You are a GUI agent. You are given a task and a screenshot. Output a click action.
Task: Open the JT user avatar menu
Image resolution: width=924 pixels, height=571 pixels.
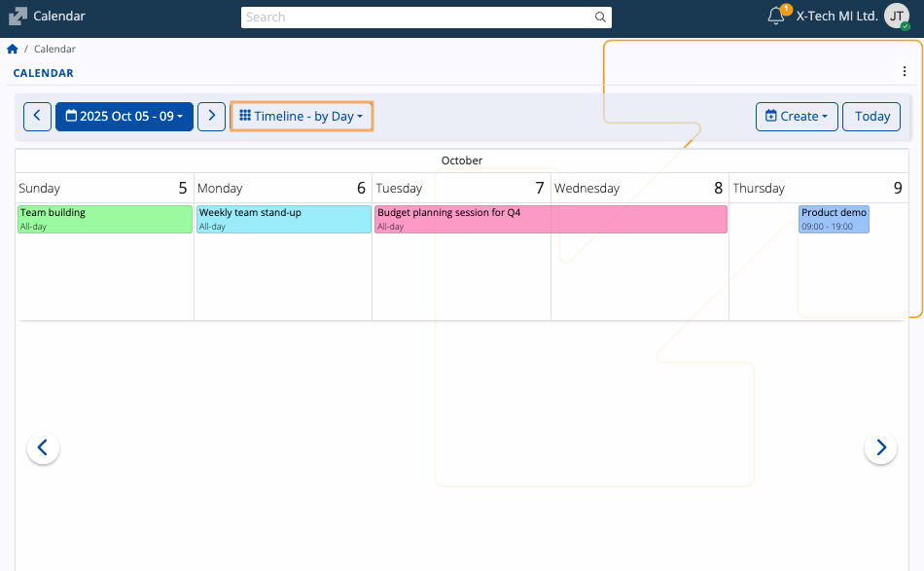pyautogui.click(x=896, y=17)
